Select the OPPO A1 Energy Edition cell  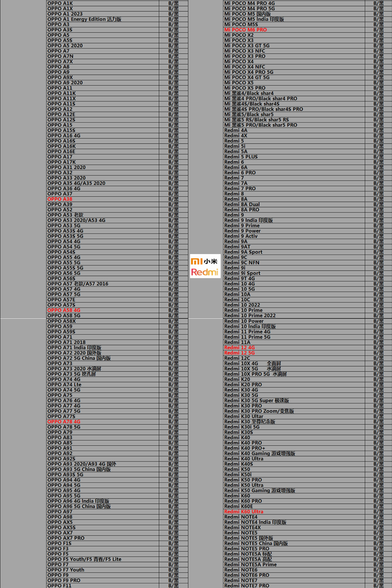point(103,19)
